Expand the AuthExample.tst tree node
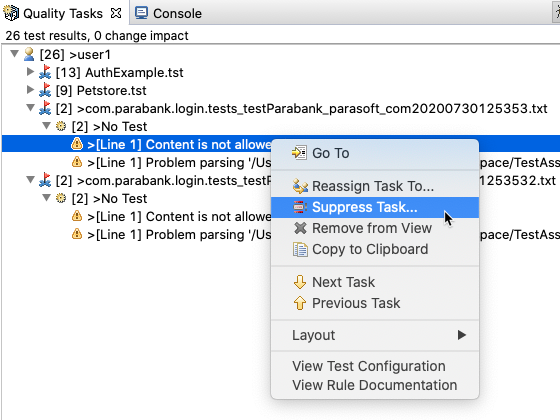 [30, 72]
